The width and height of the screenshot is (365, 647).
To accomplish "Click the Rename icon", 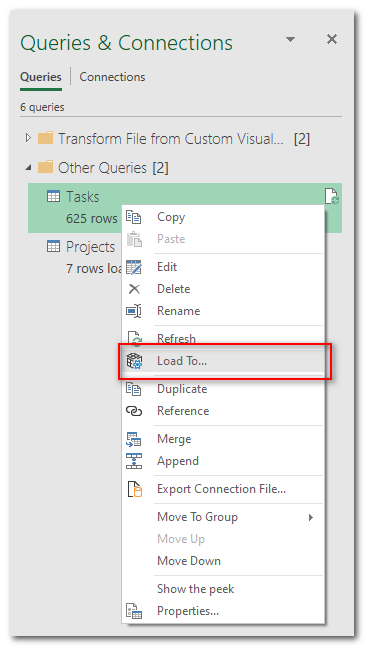I will pos(134,311).
